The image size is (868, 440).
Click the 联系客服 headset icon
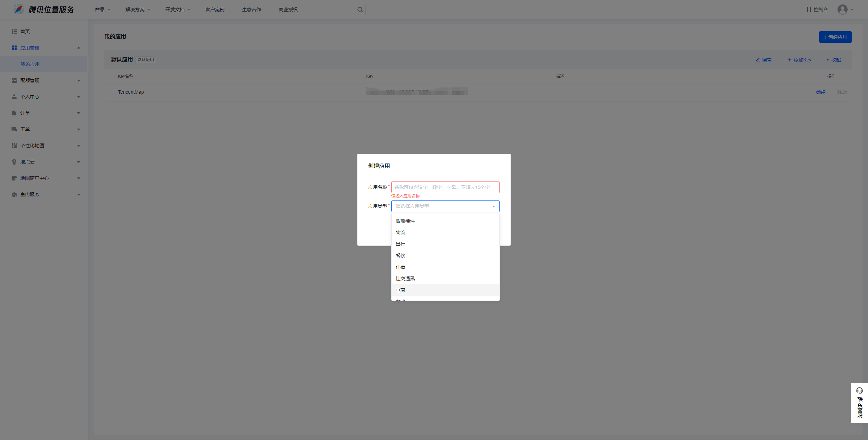click(859, 390)
